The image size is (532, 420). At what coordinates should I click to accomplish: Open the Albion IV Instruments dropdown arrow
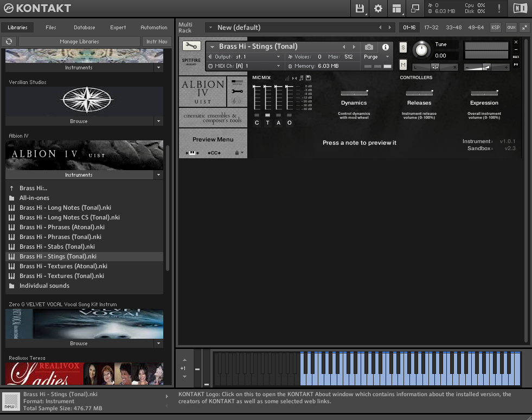click(x=158, y=175)
